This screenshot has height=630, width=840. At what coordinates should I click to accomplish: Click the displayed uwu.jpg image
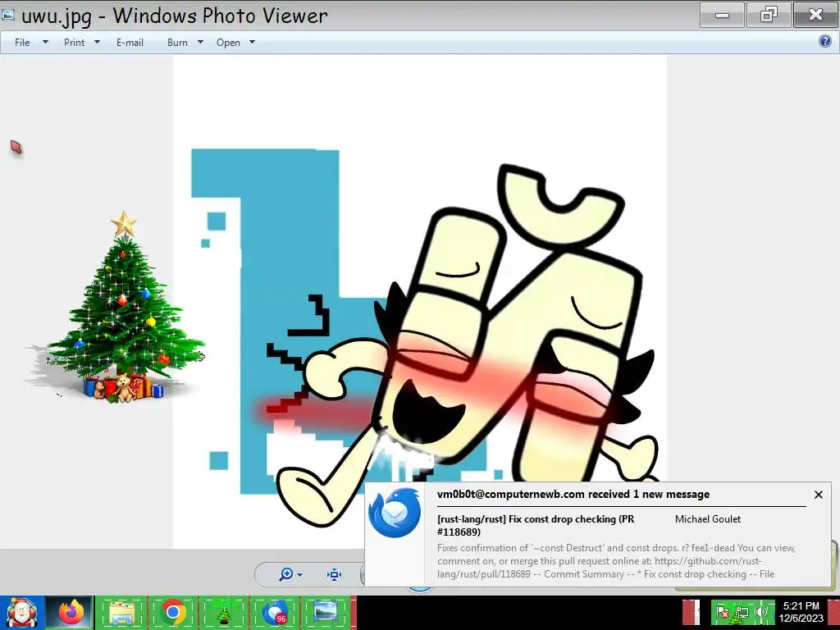[x=420, y=302]
